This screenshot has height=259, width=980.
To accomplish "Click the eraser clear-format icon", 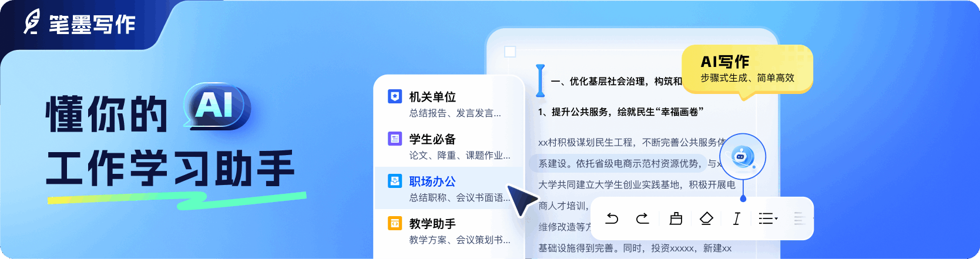I will 706,218.
